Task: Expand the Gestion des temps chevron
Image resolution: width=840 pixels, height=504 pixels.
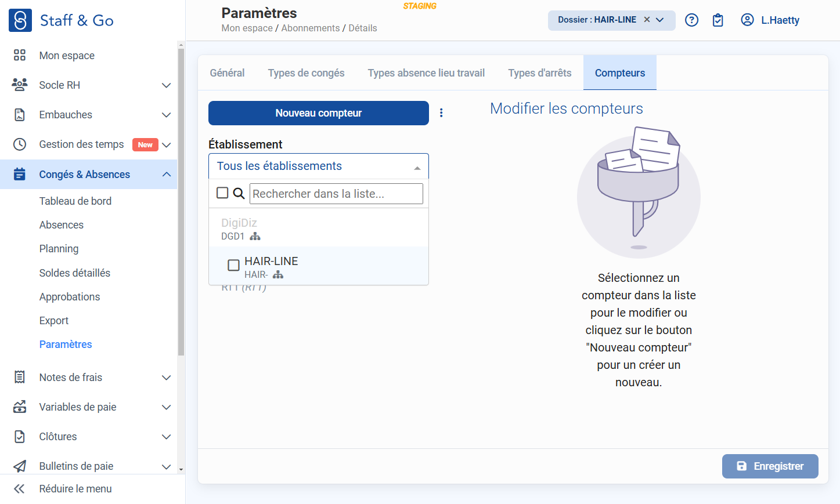Action: [x=167, y=144]
